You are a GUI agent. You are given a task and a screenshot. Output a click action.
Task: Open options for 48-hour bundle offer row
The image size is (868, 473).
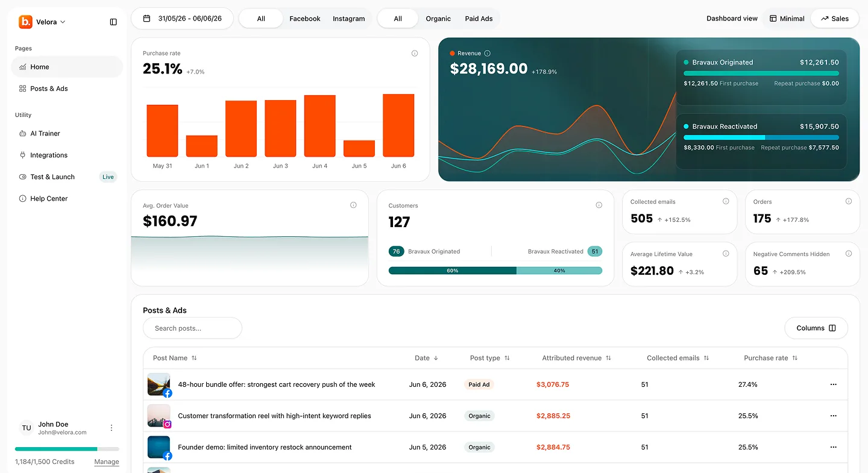(x=834, y=384)
